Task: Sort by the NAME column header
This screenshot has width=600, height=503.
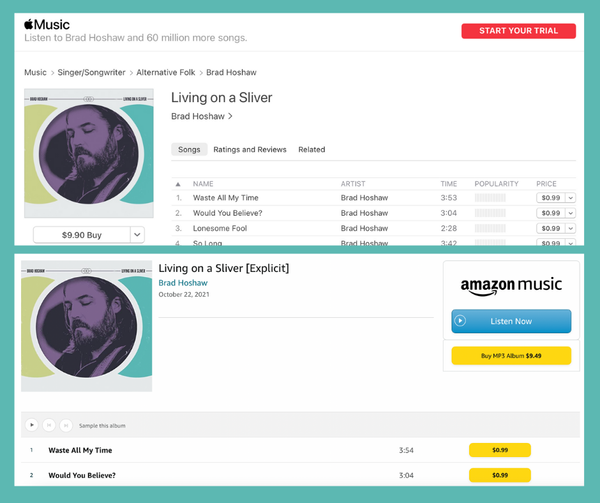Action: click(x=203, y=184)
